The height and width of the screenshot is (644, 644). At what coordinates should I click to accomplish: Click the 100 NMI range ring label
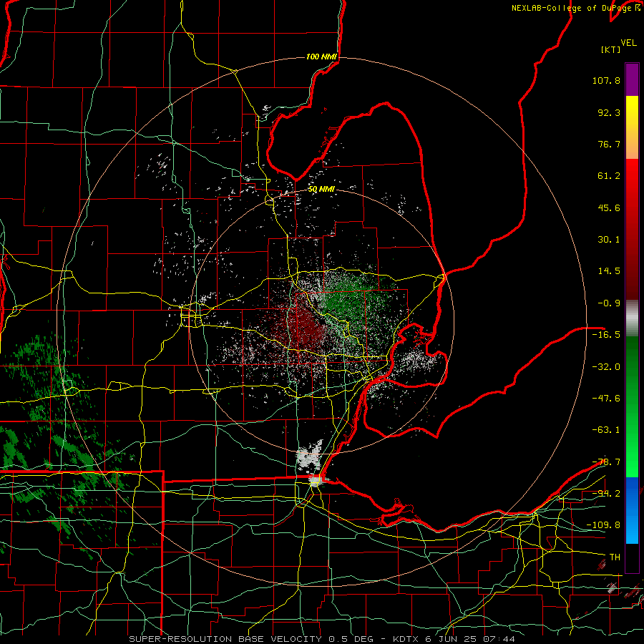pos(322,57)
